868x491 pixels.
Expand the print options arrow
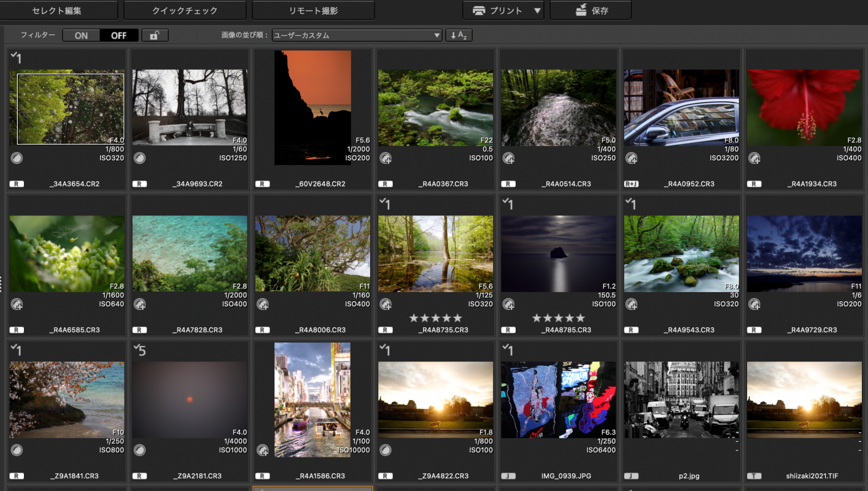537,10
